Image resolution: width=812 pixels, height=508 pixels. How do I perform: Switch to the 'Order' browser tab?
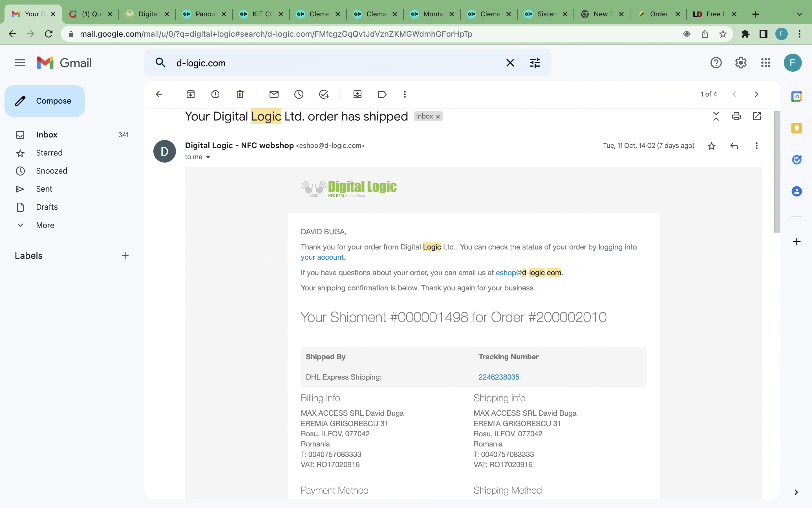(658, 14)
